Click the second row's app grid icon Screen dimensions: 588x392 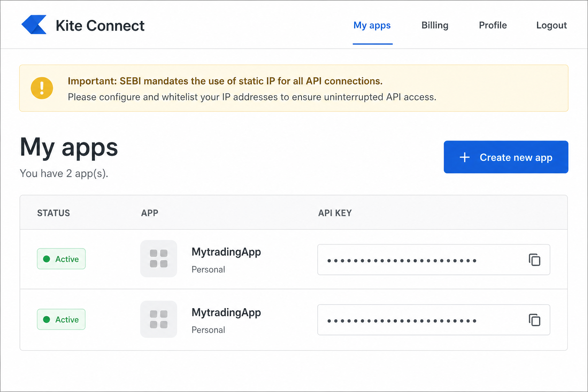coord(158,319)
